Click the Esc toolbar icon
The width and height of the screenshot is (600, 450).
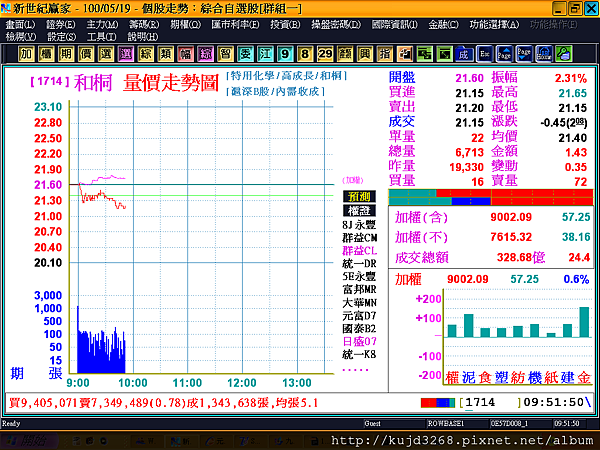[484, 54]
